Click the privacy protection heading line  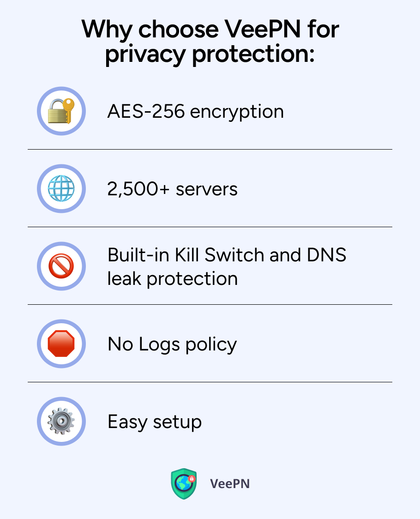(210, 54)
